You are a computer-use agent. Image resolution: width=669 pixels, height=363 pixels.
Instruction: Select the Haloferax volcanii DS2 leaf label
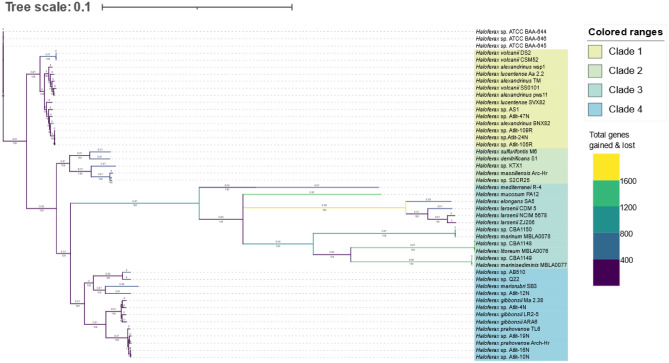[503, 53]
